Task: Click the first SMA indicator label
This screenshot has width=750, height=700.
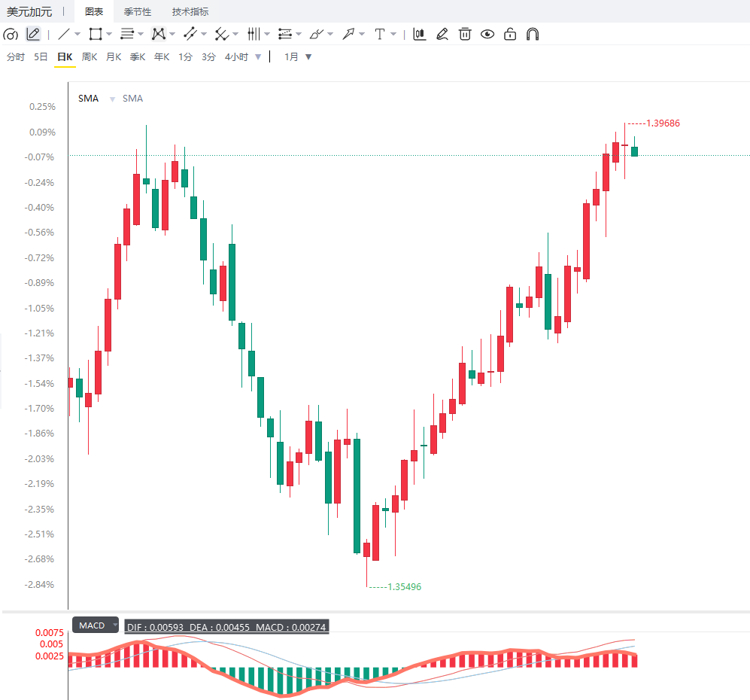Action: (x=89, y=99)
